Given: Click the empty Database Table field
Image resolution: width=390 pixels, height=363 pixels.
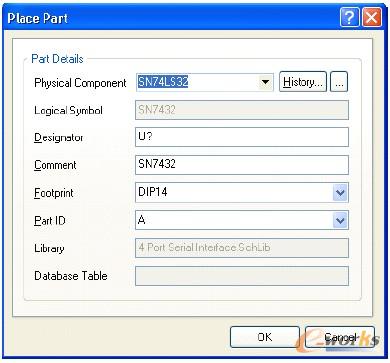Looking at the screenshot, I should click(x=242, y=276).
